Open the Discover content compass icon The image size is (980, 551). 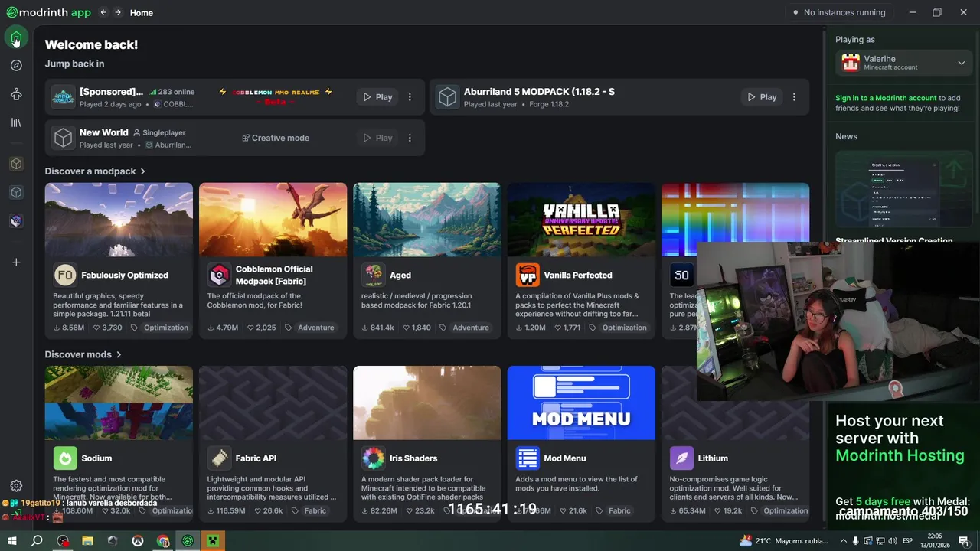pos(16,66)
